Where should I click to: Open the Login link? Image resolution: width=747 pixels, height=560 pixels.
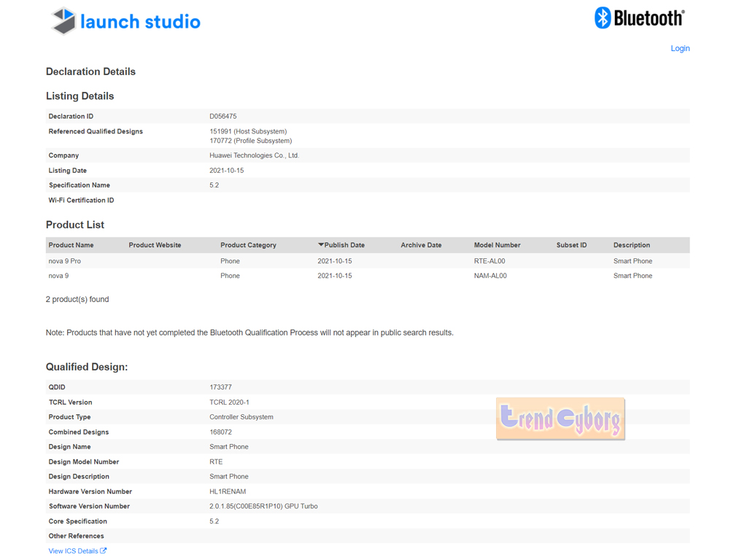coord(680,48)
